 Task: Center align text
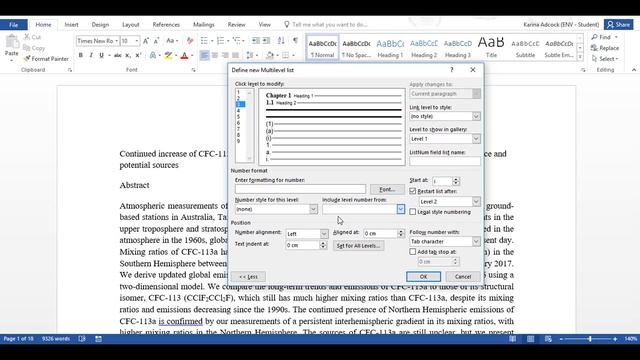point(215,55)
